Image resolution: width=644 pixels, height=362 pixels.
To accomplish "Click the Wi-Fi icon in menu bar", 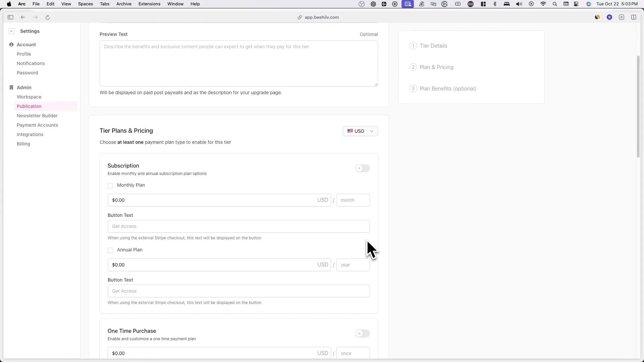I will click(x=543, y=4).
